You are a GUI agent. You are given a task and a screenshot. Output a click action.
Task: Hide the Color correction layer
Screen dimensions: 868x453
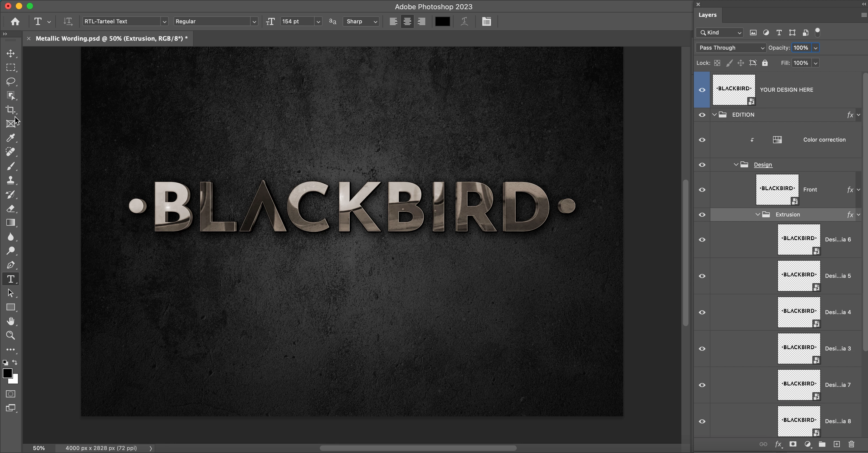click(702, 140)
